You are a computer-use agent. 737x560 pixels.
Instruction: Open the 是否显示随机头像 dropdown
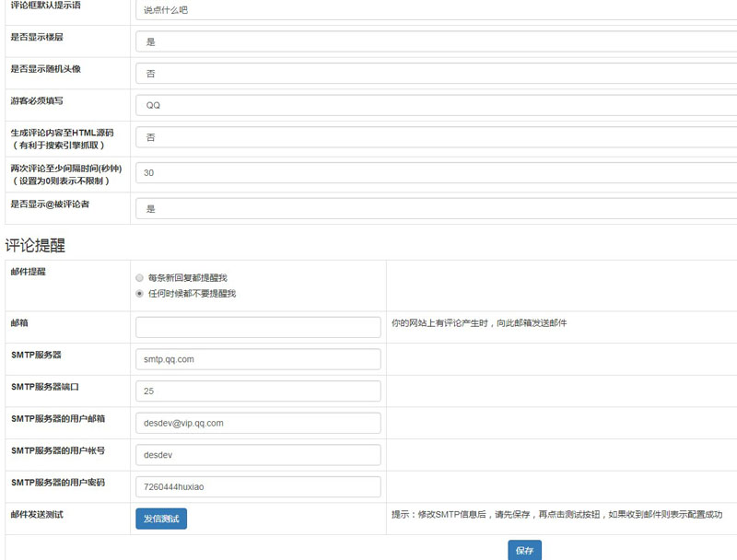(x=436, y=74)
